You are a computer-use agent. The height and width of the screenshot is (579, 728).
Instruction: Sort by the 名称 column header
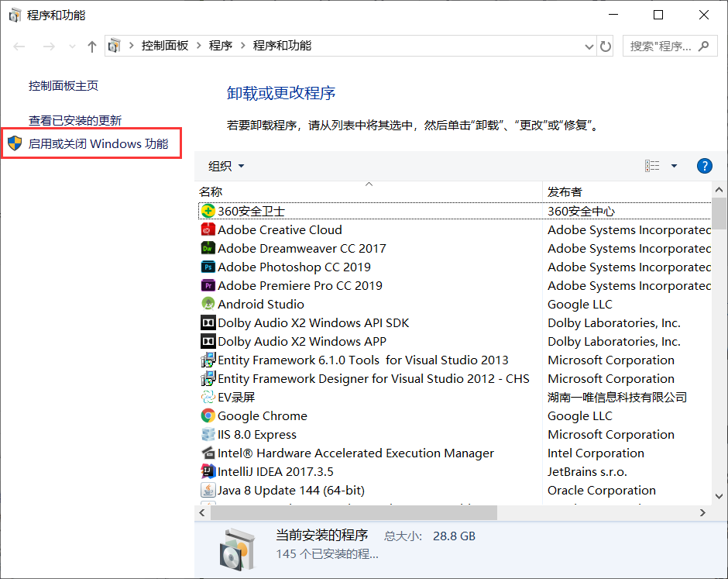click(369, 191)
